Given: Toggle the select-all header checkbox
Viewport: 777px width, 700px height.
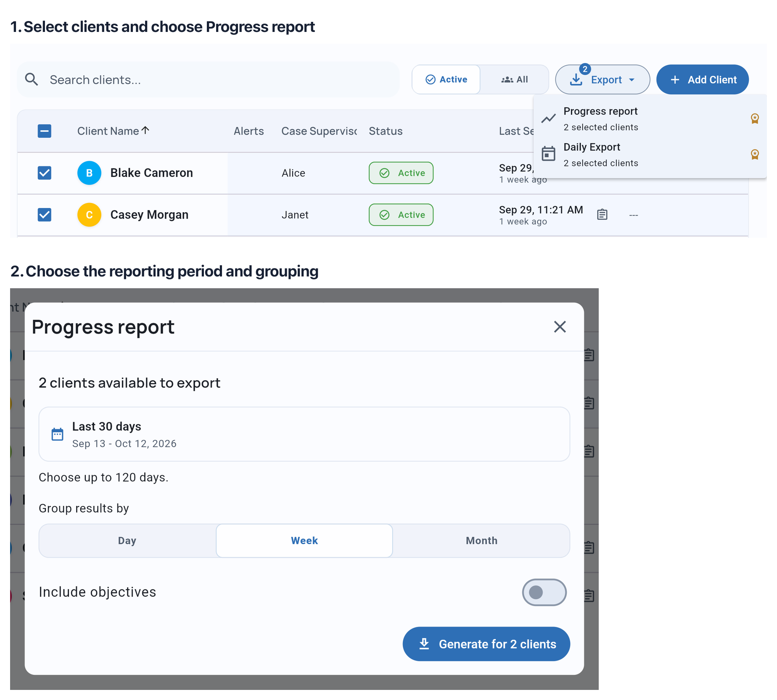Looking at the screenshot, I should coord(45,131).
